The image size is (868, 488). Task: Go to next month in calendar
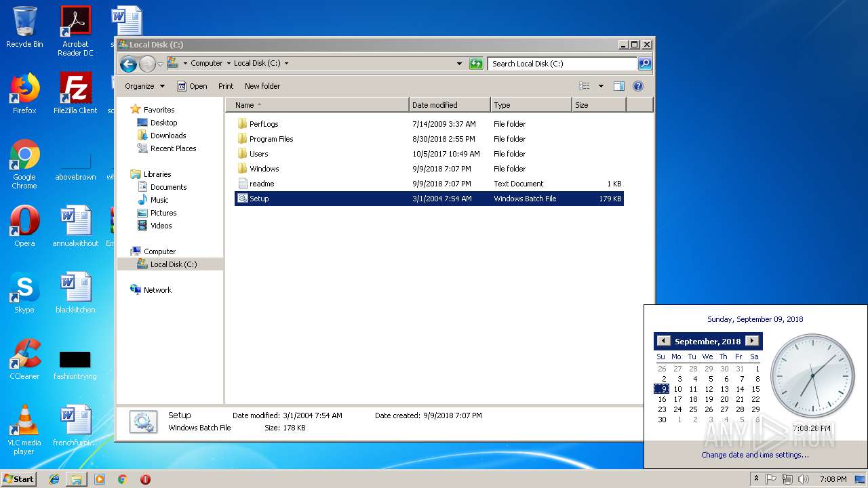[751, 341]
